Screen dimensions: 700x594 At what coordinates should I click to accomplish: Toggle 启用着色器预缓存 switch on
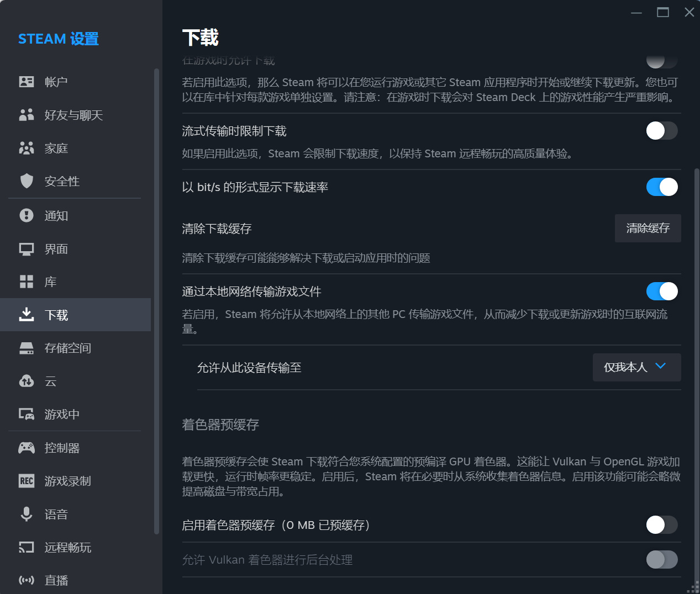tap(662, 525)
